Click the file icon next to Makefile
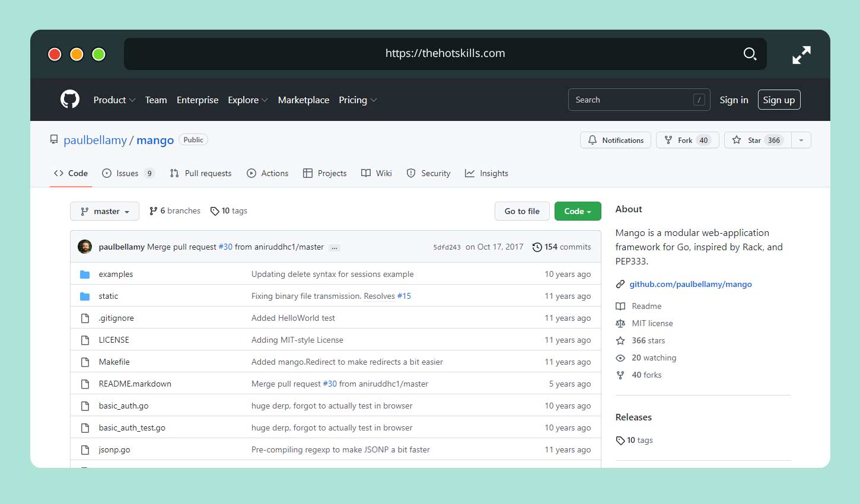The image size is (860, 504). [85, 362]
